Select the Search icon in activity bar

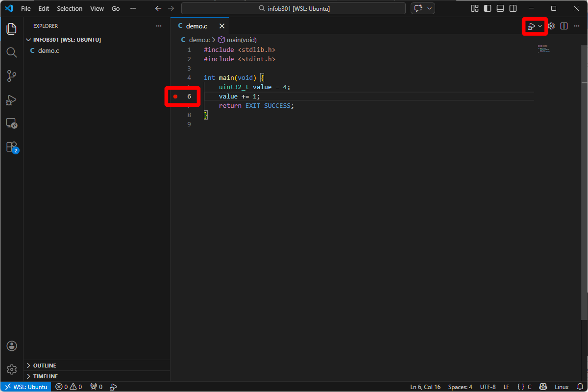[12, 52]
